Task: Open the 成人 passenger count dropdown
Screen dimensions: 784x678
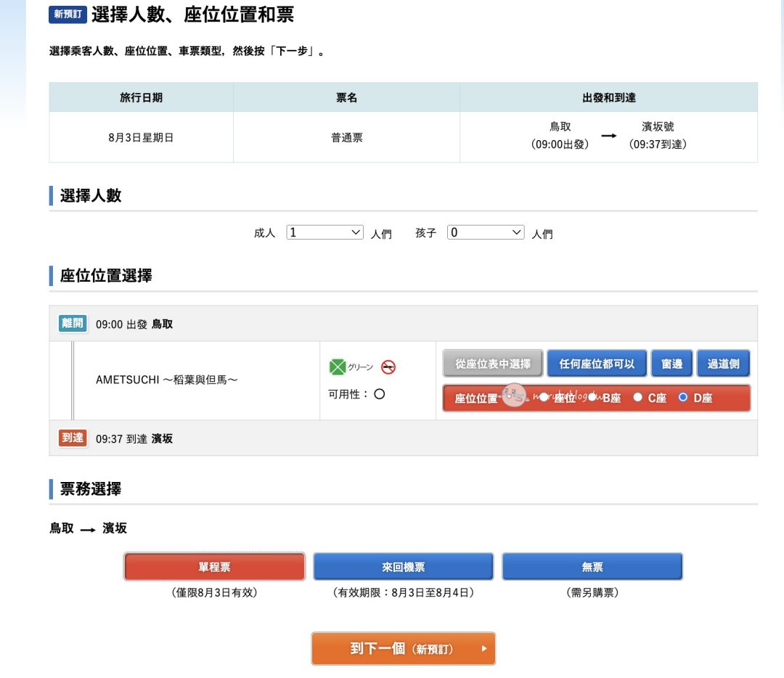Action: click(x=324, y=232)
